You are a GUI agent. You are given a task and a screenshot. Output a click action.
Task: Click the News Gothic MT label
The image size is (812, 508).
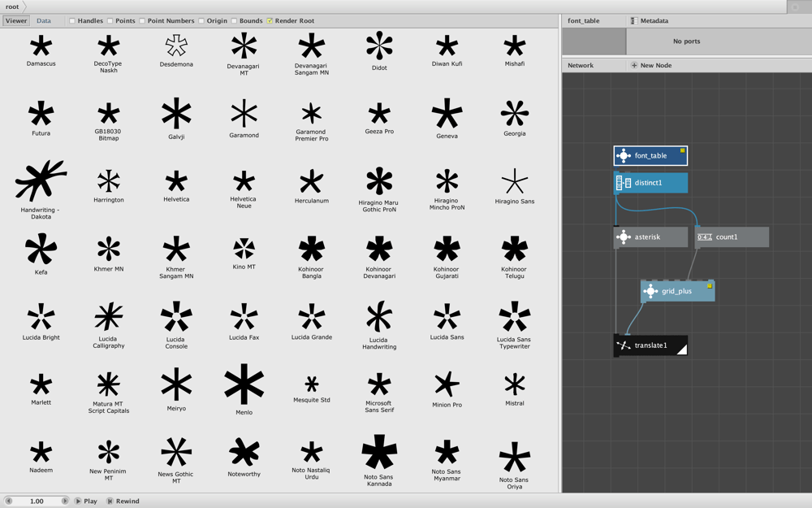point(176,477)
